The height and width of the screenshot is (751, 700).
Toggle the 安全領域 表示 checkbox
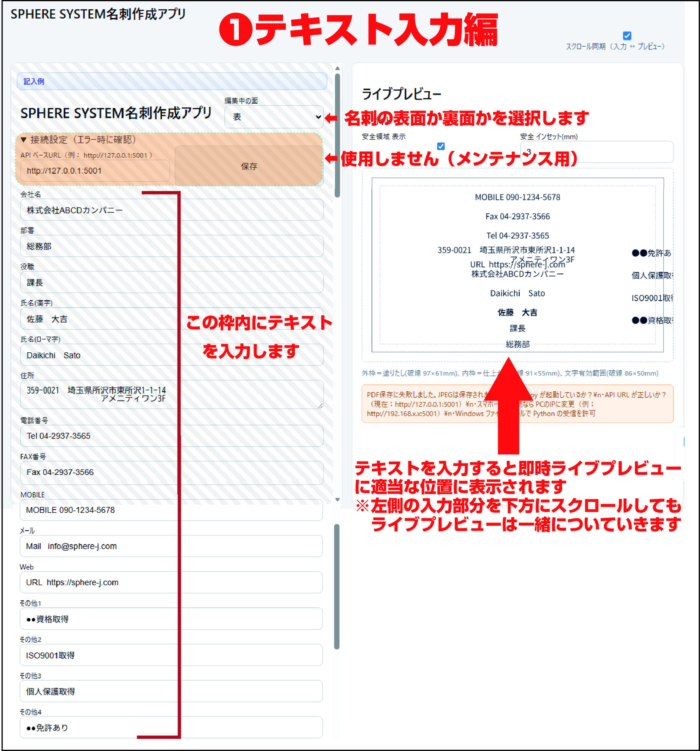(440, 146)
